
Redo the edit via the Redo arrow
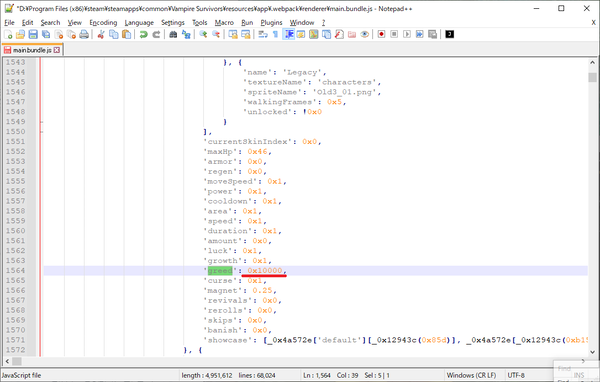156,35
